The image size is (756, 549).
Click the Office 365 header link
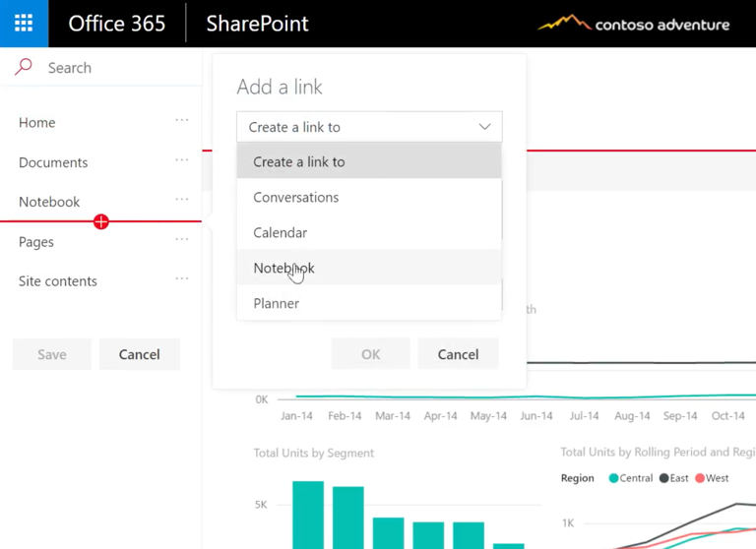[x=117, y=24]
